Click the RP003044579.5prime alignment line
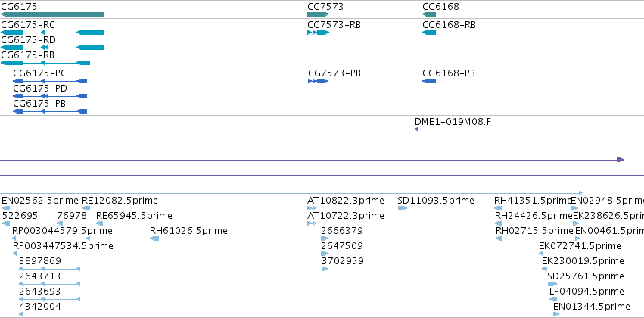The image size is (644, 318). pyautogui.click(x=51, y=238)
